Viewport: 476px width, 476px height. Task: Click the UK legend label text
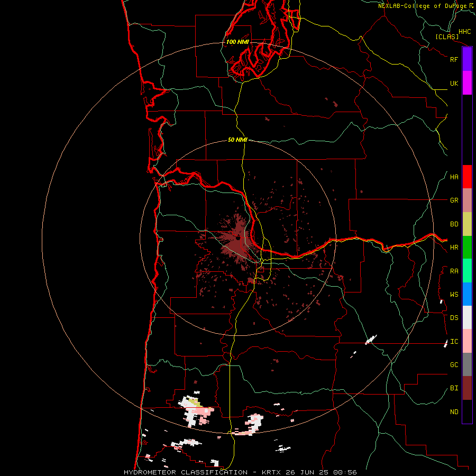(454, 83)
